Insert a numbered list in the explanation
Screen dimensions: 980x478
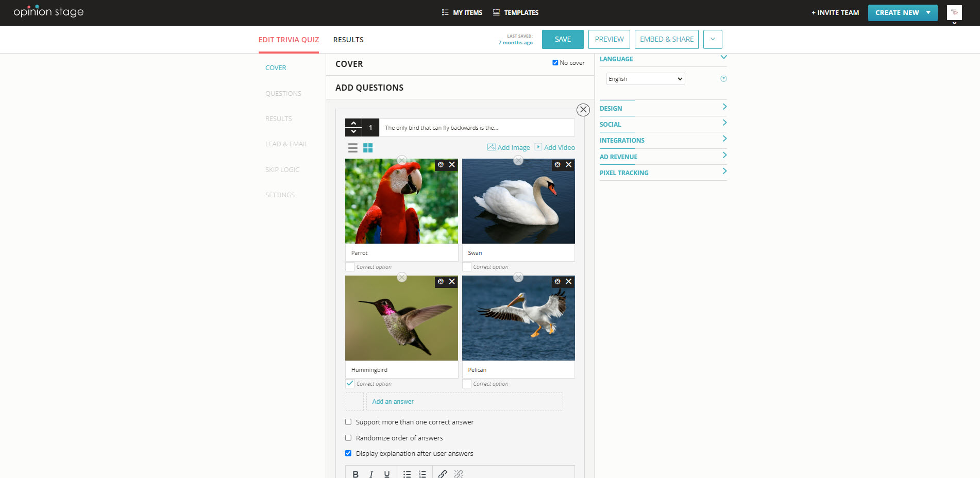tap(423, 474)
